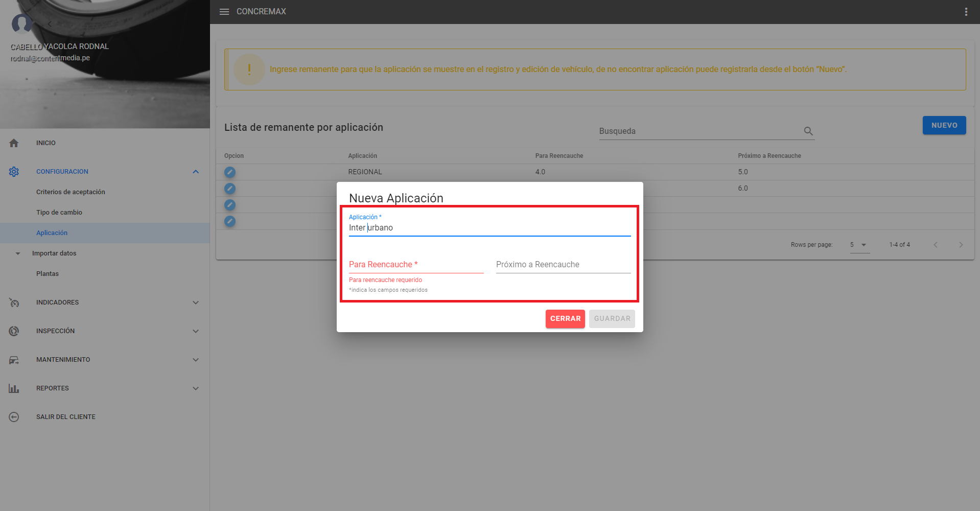Viewport: 980px width, 511px height.
Task: Go to next page arrow in pagination
Action: tap(961, 245)
